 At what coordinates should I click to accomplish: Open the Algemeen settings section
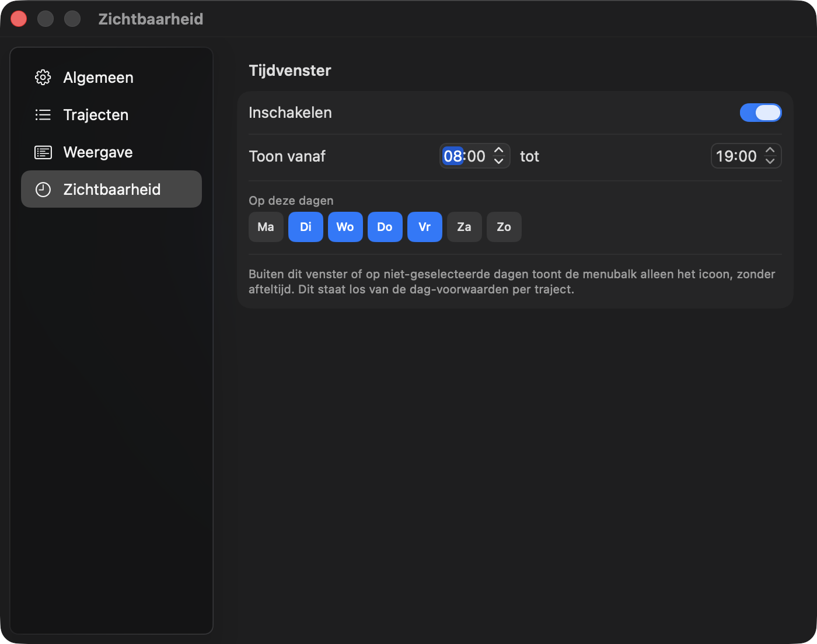[111, 78]
